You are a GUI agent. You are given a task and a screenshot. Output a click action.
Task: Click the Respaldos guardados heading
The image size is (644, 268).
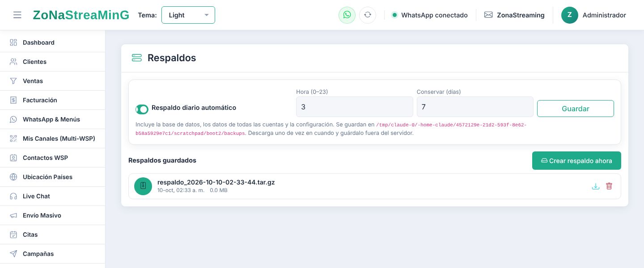(x=162, y=160)
